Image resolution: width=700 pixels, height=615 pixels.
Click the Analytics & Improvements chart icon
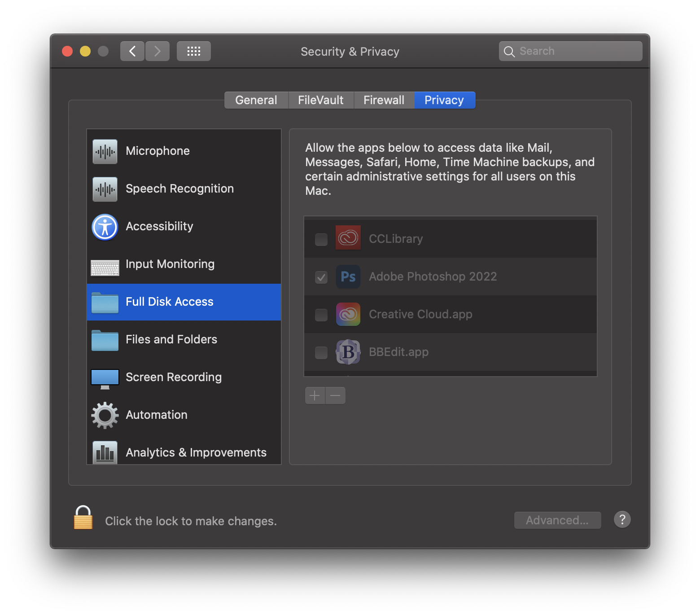(x=104, y=453)
